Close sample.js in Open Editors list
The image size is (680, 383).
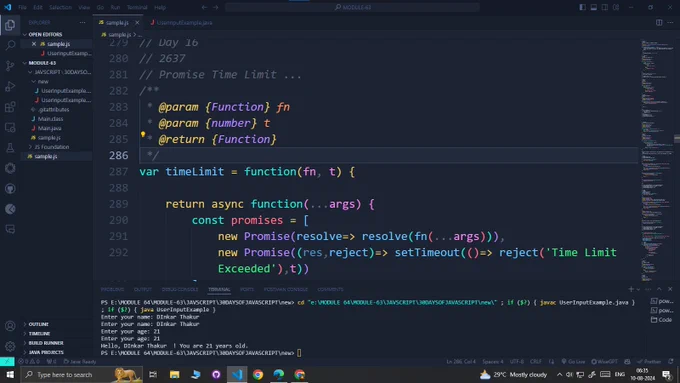coord(34,44)
